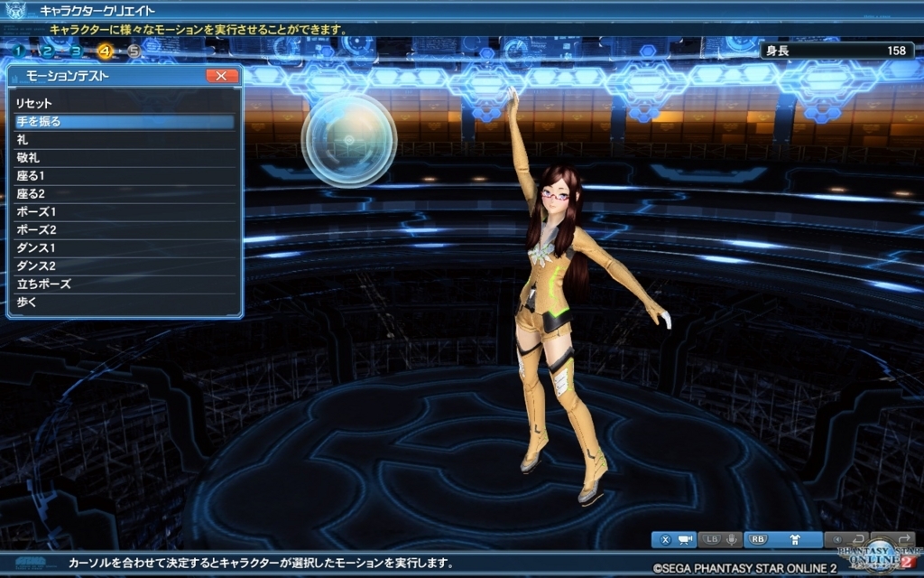Close the モーションテスト panel

(x=222, y=76)
